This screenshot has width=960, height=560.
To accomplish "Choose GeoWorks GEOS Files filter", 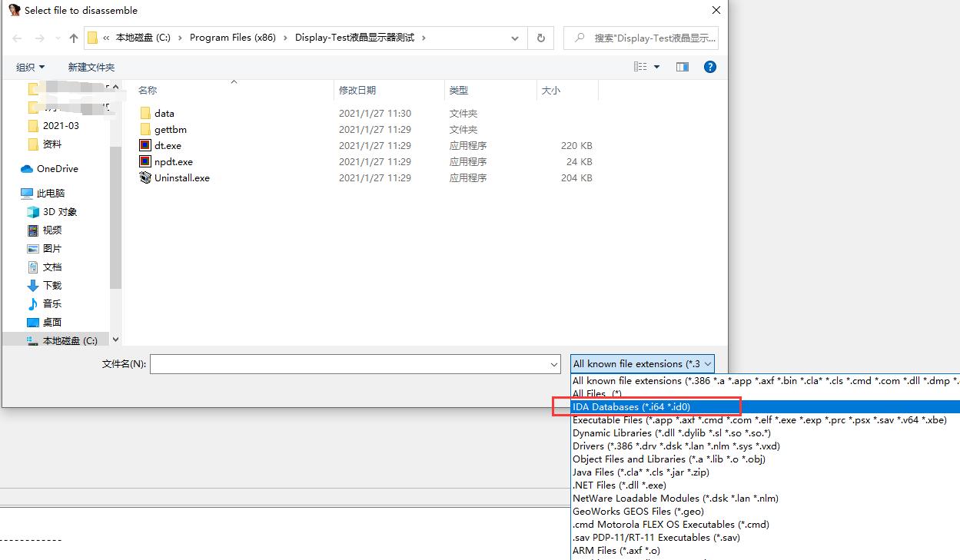I will 765,511.
